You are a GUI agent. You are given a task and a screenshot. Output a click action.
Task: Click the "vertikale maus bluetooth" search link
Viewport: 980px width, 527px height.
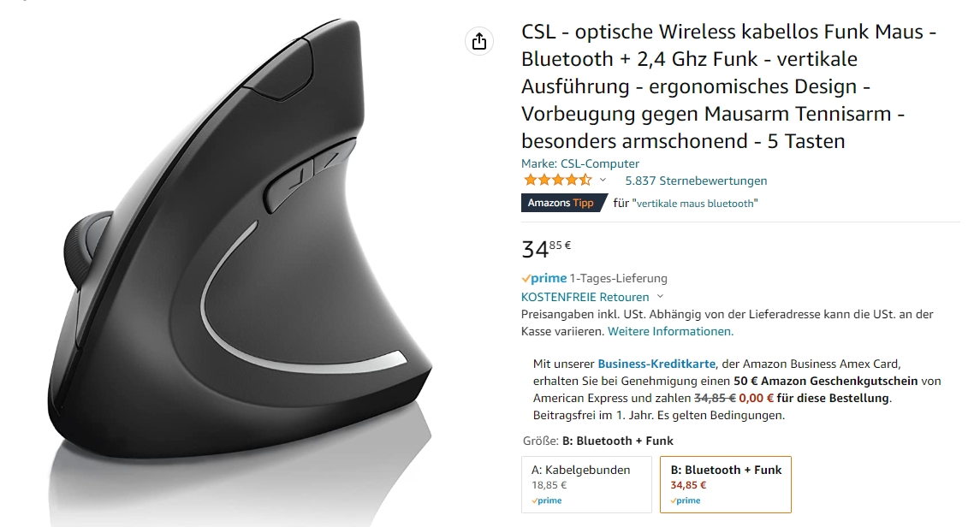tap(695, 204)
